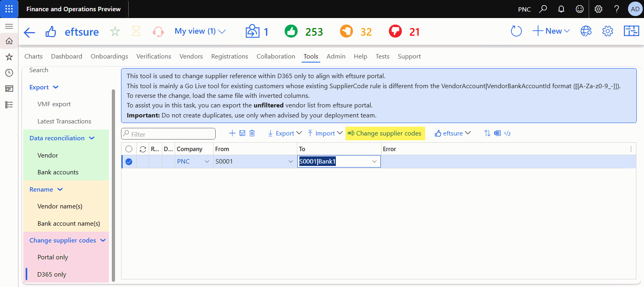Toggle the select-all rows circle

coord(129,149)
